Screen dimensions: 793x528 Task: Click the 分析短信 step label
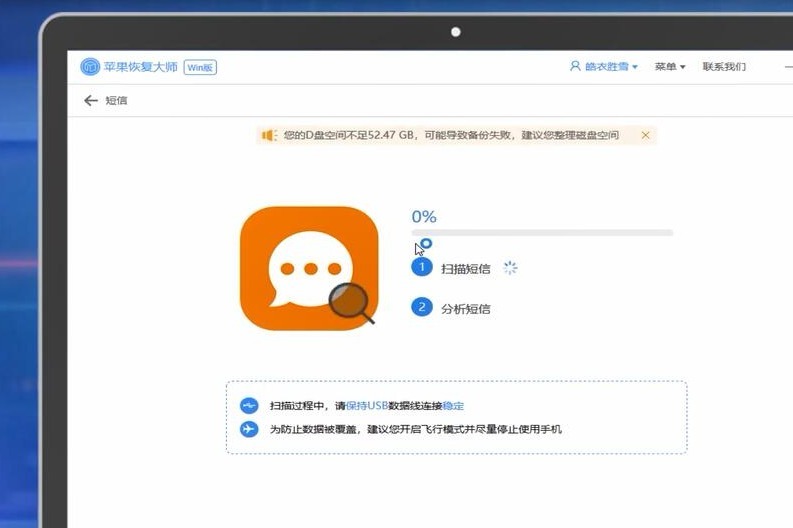pos(466,309)
